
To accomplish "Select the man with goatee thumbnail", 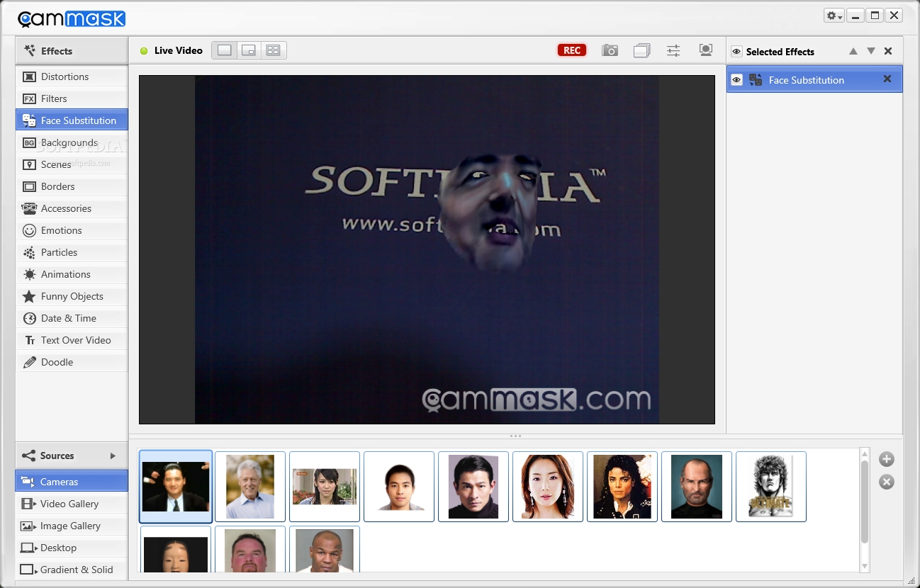I will click(250, 549).
